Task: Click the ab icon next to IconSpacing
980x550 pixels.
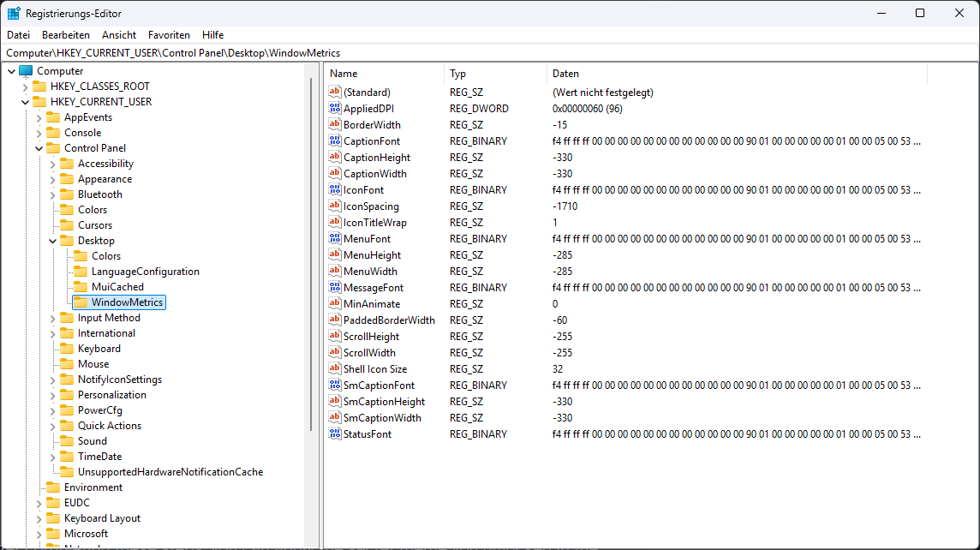Action: (334, 206)
